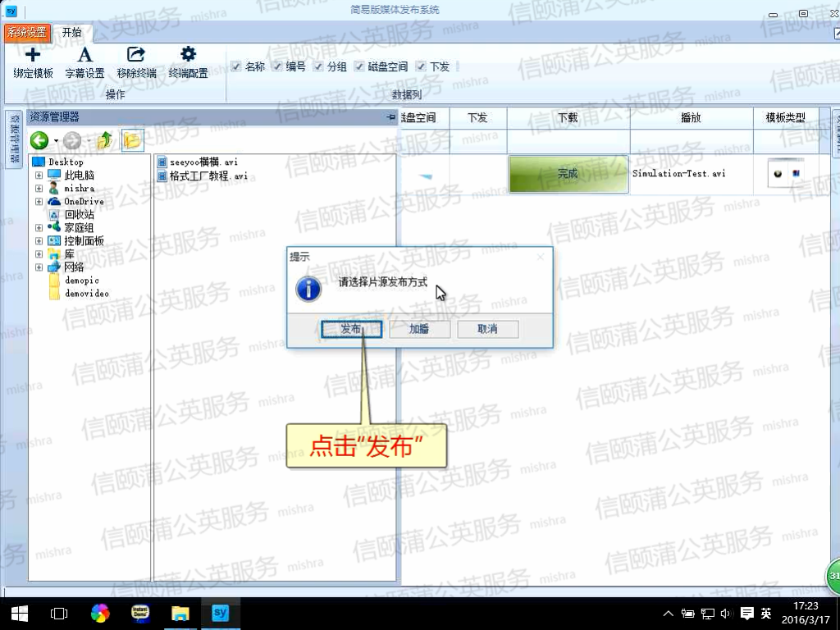840x630 pixels.
Task: Uncheck the 名称 column checkbox
Action: pyautogui.click(x=236, y=66)
